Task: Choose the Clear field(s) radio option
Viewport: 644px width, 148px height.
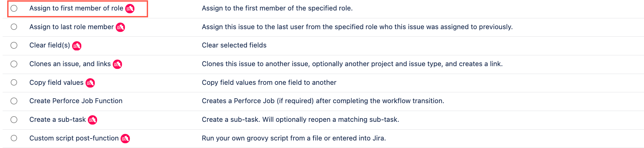Action: click(x=14, y=45)
